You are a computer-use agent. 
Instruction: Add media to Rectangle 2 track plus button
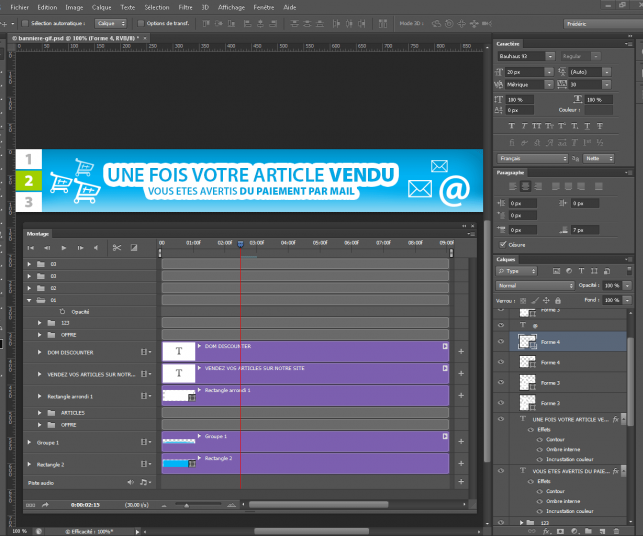tap(461, 463)
